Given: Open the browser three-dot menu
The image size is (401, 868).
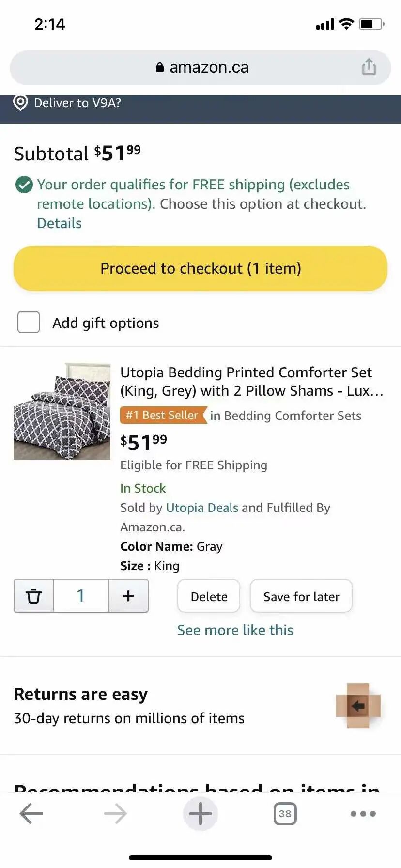Looking at the screenshot, I should pyautogui.click(x=363, y=814).
